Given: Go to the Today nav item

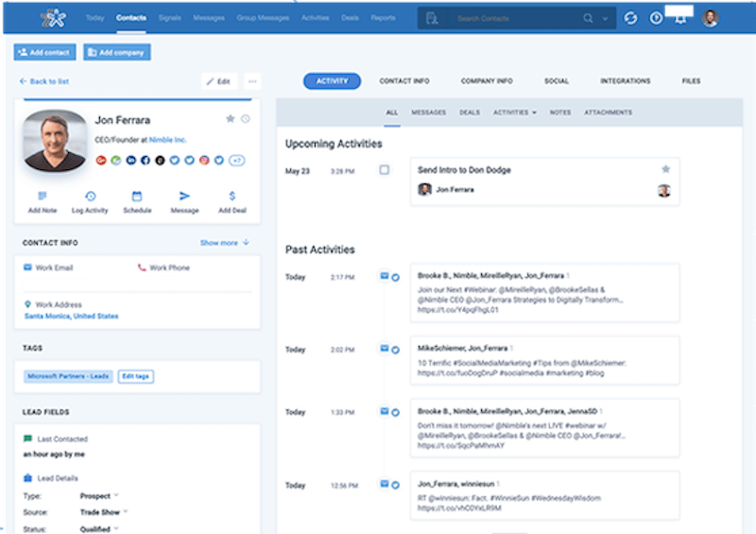Looking at the screenshot, I should [x=94, y=18].
